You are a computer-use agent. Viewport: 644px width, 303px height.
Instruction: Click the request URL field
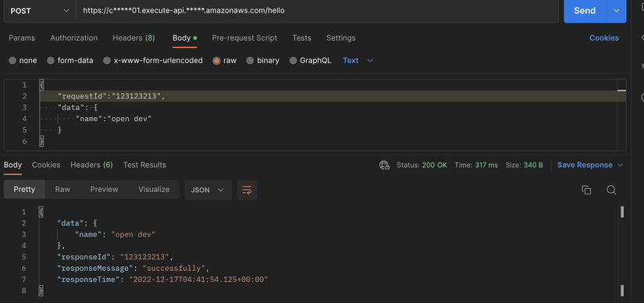[x=317, y=11]
